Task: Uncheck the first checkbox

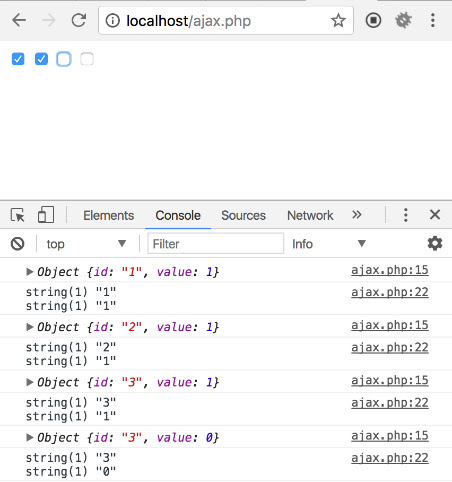Action: [18, 59]
